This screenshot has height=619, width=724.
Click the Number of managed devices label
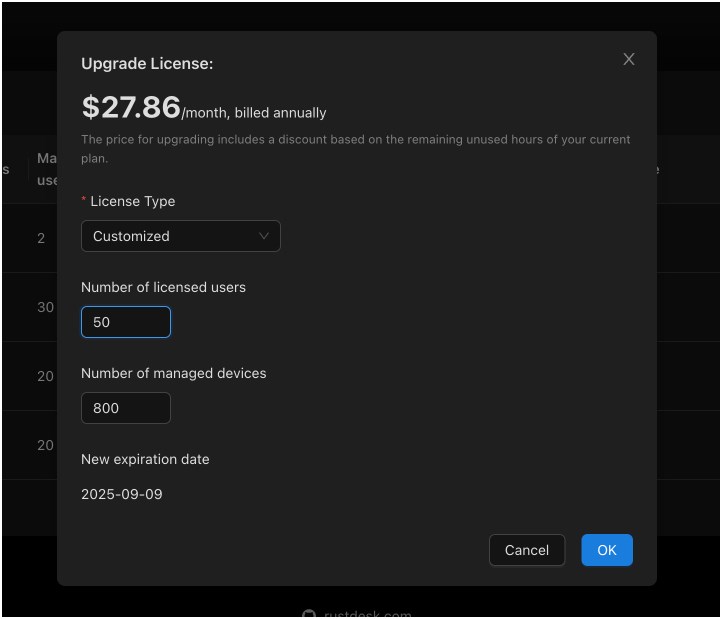(x=173, y=373)
